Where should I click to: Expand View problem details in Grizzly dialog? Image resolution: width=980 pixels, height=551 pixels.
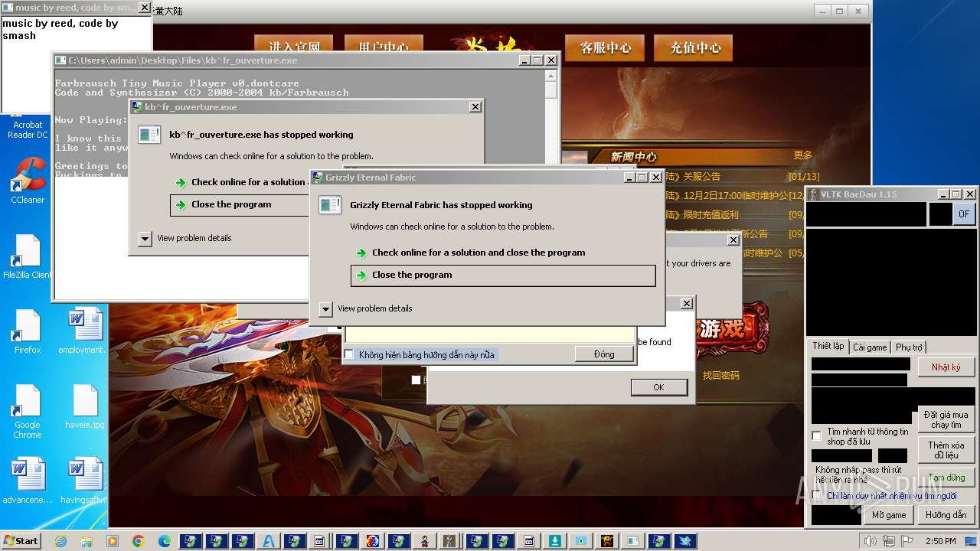[326, 308]
